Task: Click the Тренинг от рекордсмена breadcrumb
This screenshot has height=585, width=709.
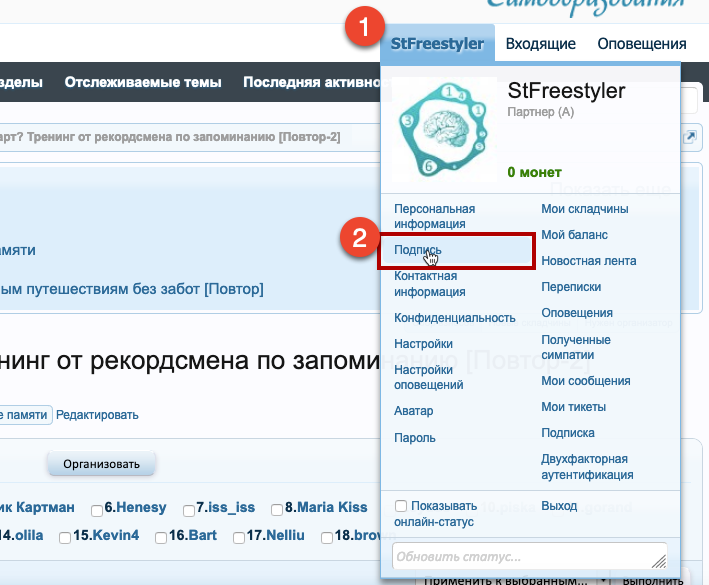Action: coord(170,137)
